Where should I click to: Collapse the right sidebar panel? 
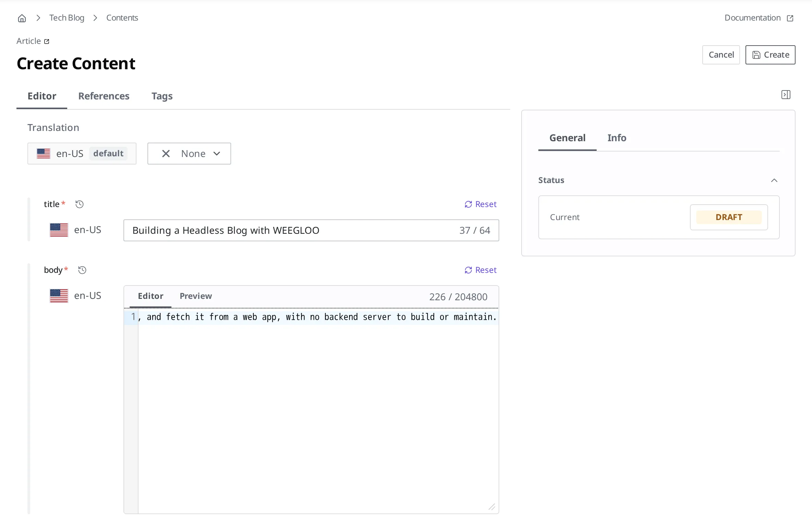point(786,95)
